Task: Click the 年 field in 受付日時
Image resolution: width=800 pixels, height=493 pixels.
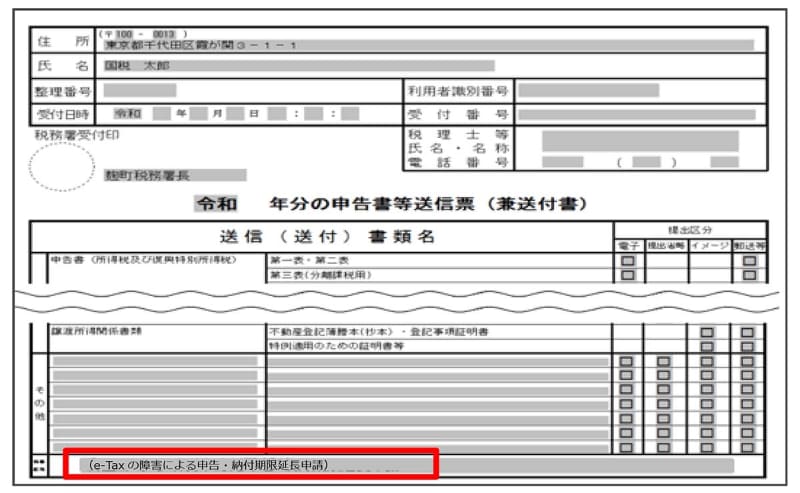Action: [x=162, y=113]
